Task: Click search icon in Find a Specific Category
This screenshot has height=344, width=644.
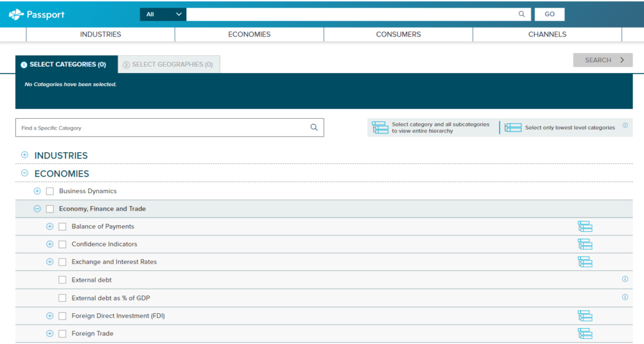Action: click(x=314, y=128)
